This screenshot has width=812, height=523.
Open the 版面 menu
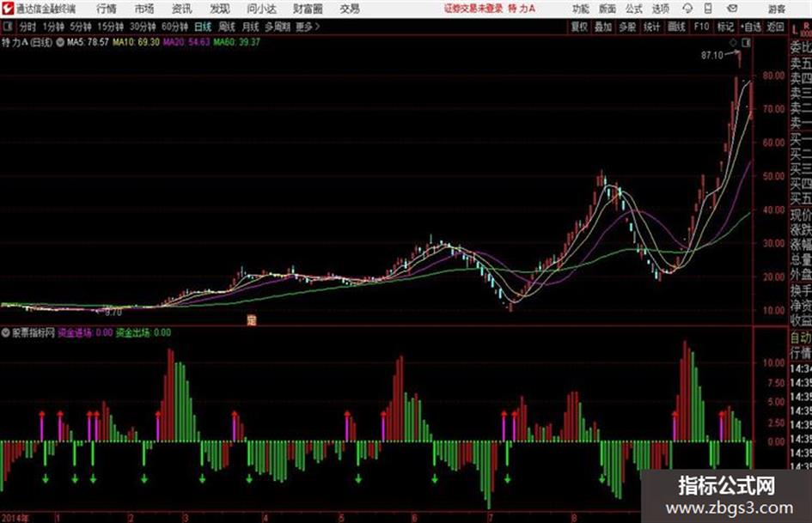tap(607, 9)
